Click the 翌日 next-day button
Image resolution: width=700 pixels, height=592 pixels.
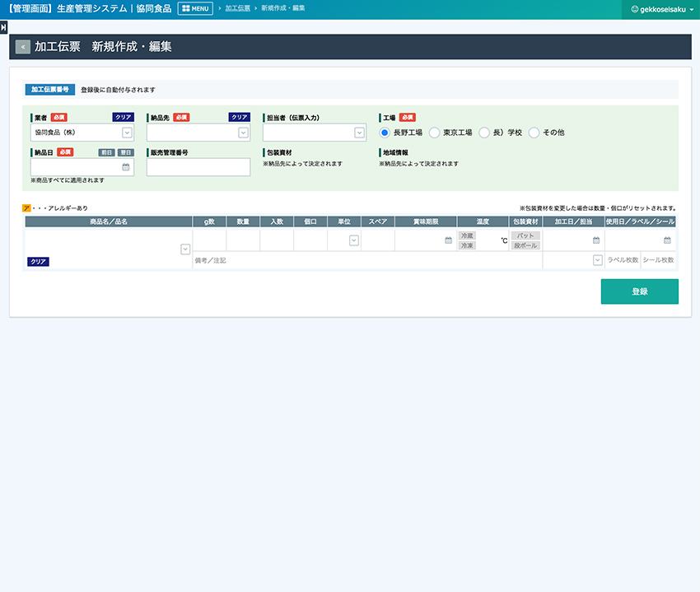(125, 152)
